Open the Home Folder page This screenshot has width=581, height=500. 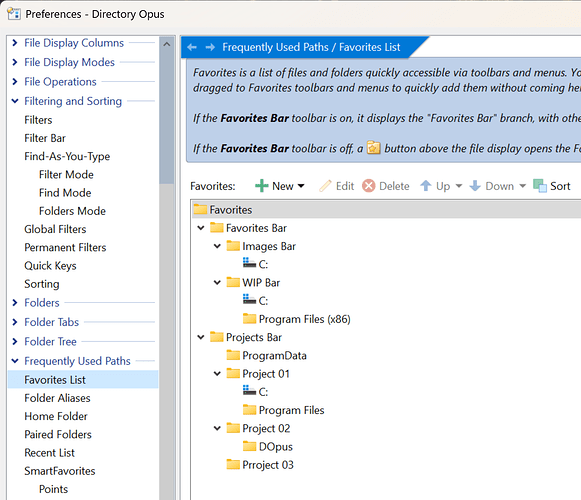pos(56,416)
